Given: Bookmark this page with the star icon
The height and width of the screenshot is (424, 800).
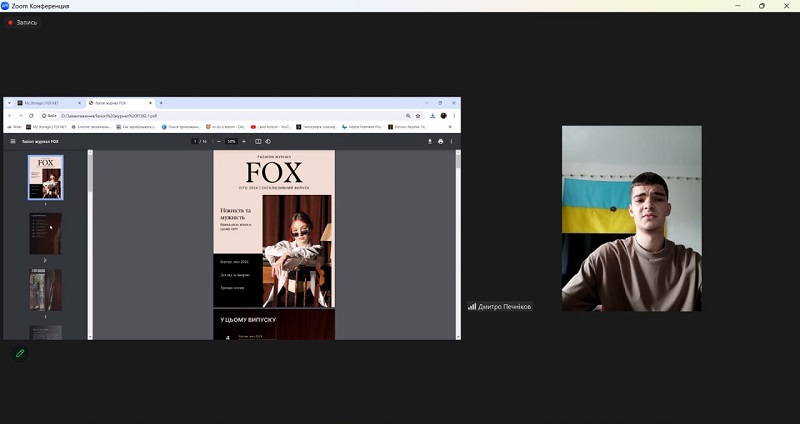Looking at the screenshot, I should [x=418, y=116].
